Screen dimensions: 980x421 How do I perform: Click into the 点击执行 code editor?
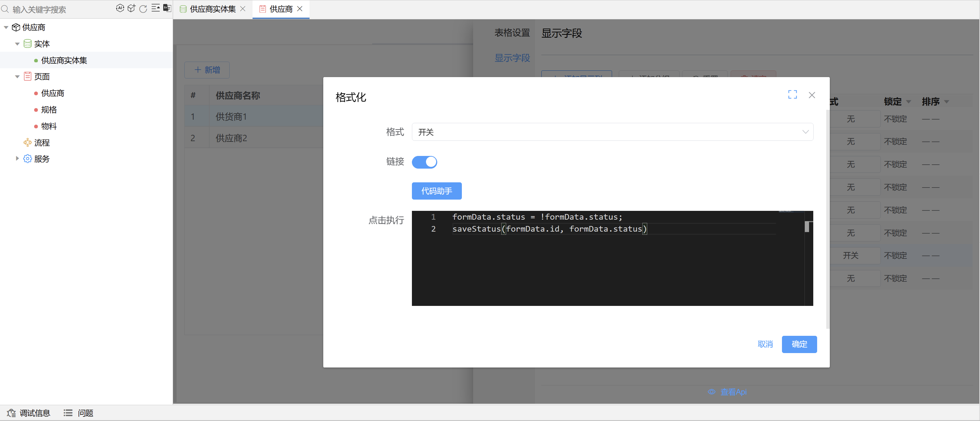pyautogui.click(x=609, y=266)
